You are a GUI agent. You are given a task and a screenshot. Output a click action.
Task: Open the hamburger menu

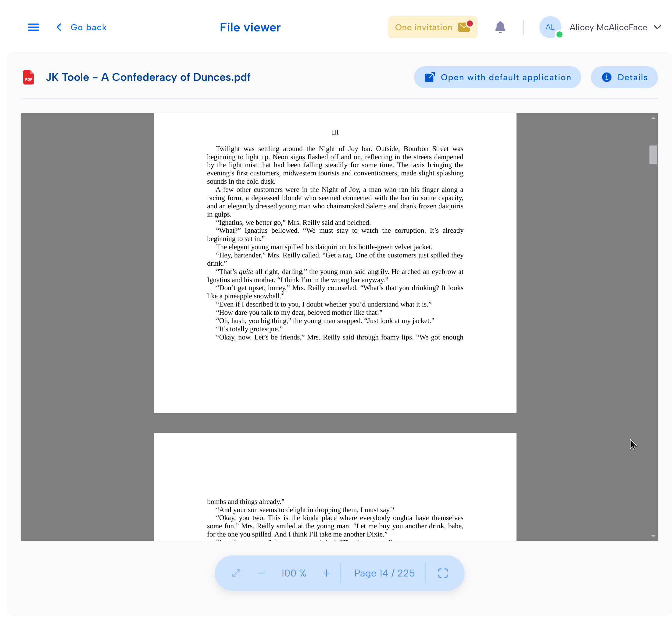(33, 27)
